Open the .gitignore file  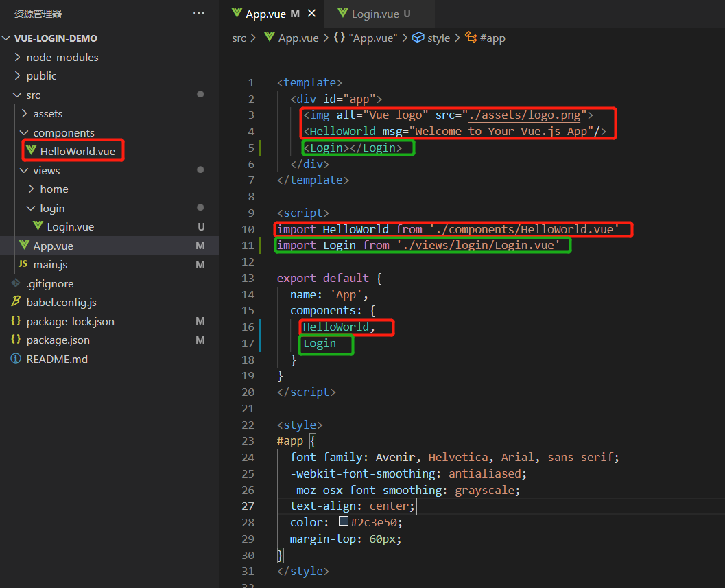click(49, 283)
